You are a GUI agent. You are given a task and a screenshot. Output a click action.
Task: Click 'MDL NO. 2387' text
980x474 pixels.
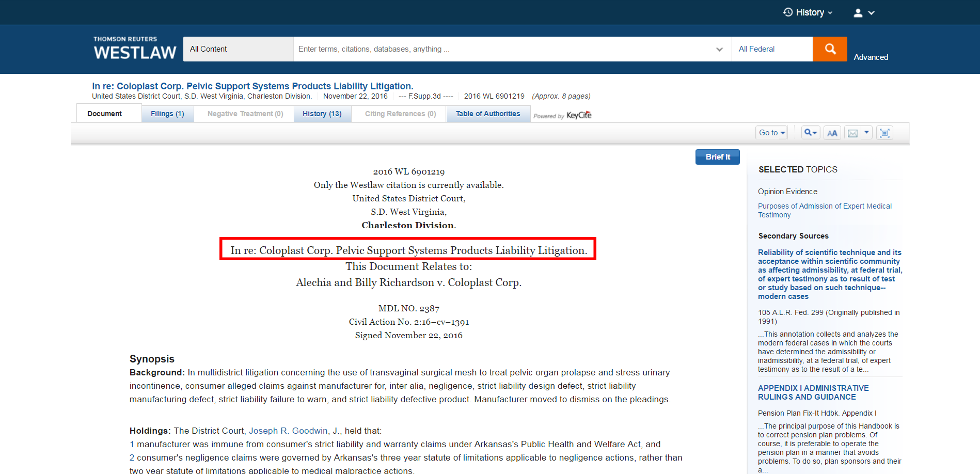coord(409,308)
